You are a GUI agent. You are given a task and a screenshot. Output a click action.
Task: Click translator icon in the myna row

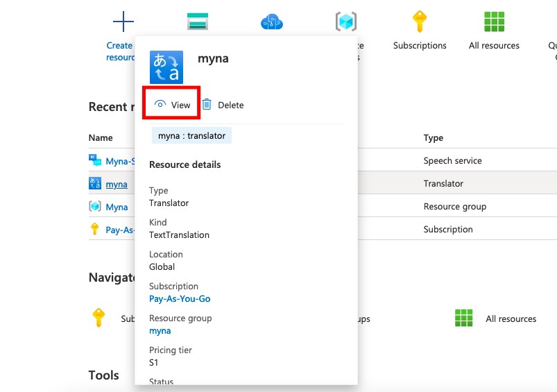coord(95,183)
